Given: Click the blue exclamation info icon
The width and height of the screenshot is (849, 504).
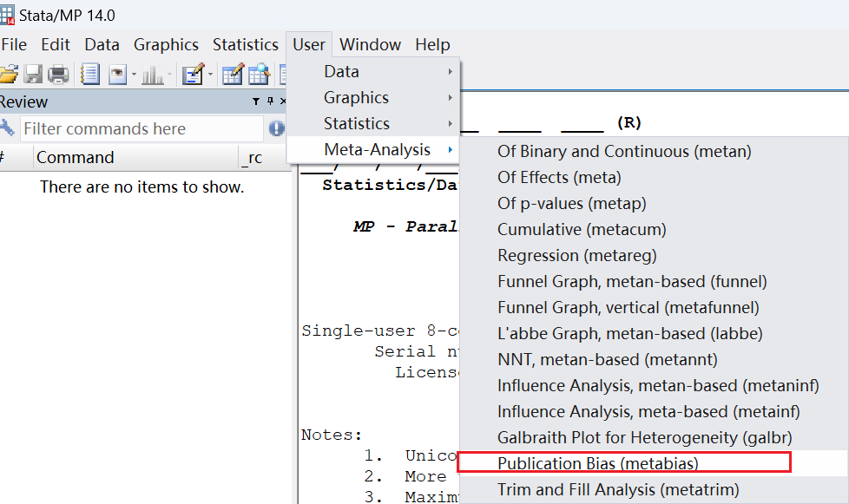Looking at the screenshot, I should click(x=277, y=128).
